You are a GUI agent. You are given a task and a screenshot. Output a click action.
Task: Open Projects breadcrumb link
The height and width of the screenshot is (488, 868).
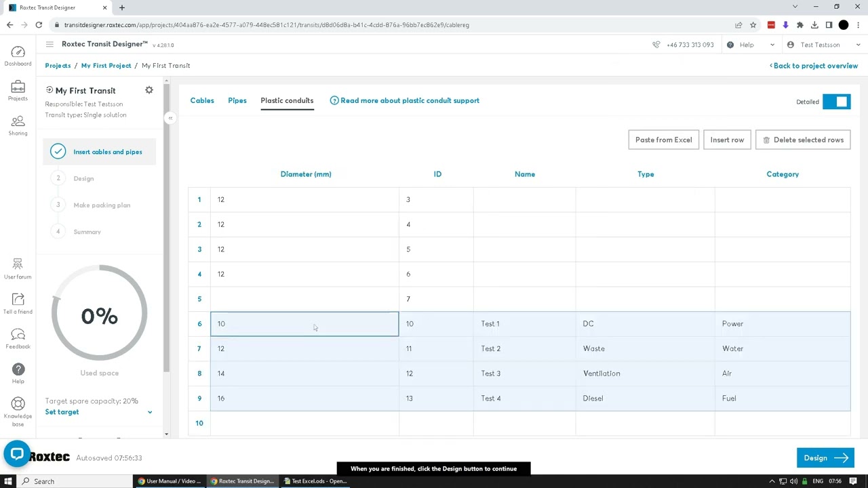58,66
